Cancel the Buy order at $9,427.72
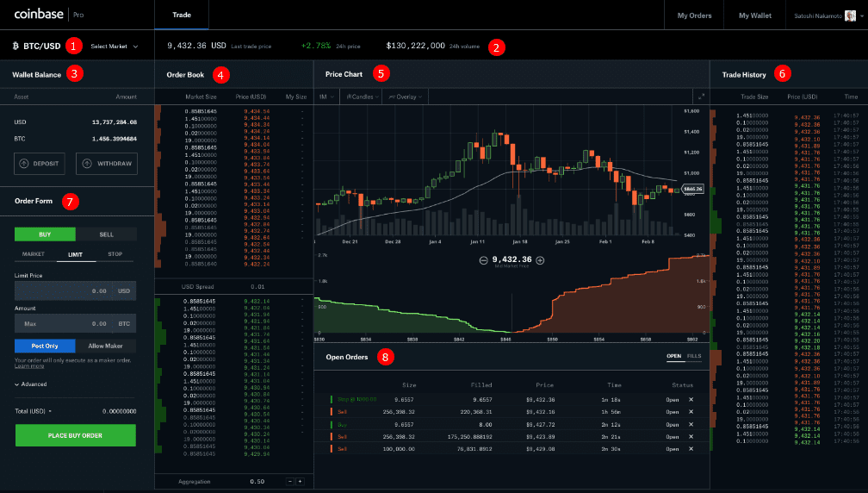The height and width of the screenshot is (493, 868). click(691, 425)
